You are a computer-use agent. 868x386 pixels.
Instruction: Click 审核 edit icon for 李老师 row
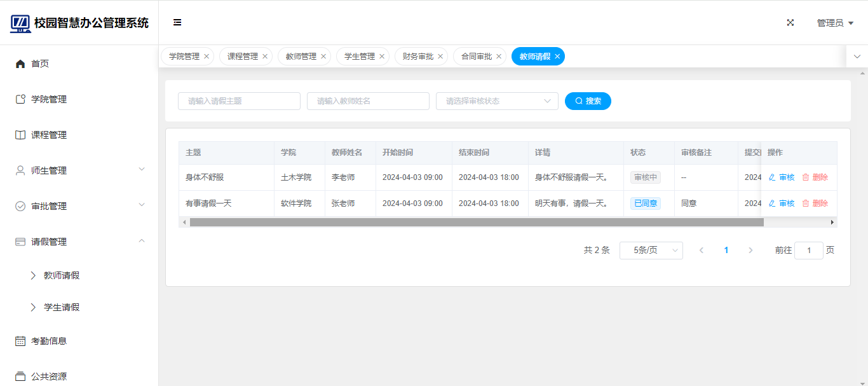point(772,177)
